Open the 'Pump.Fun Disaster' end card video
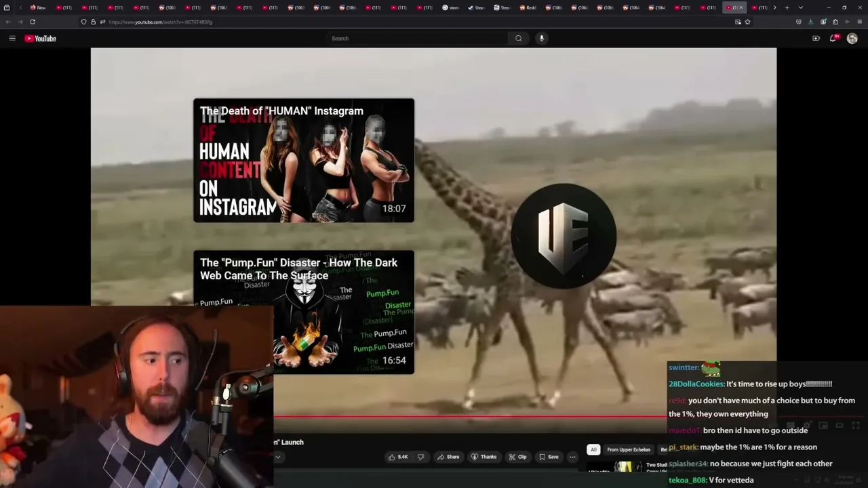The height and width of the screenshot is (488, 868). coord(304,312)
